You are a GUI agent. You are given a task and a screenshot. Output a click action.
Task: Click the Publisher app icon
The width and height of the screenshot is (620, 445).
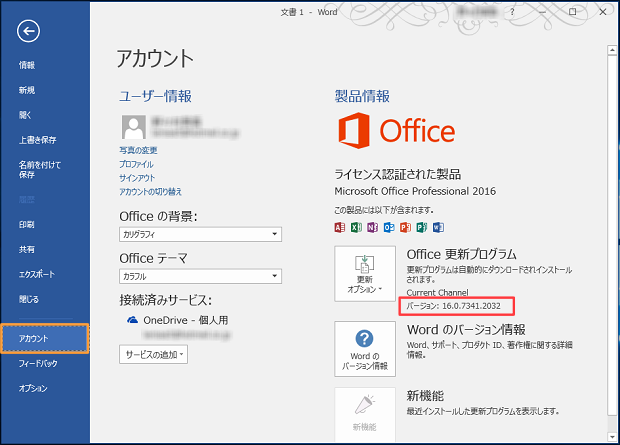click(x=422, y=227)
